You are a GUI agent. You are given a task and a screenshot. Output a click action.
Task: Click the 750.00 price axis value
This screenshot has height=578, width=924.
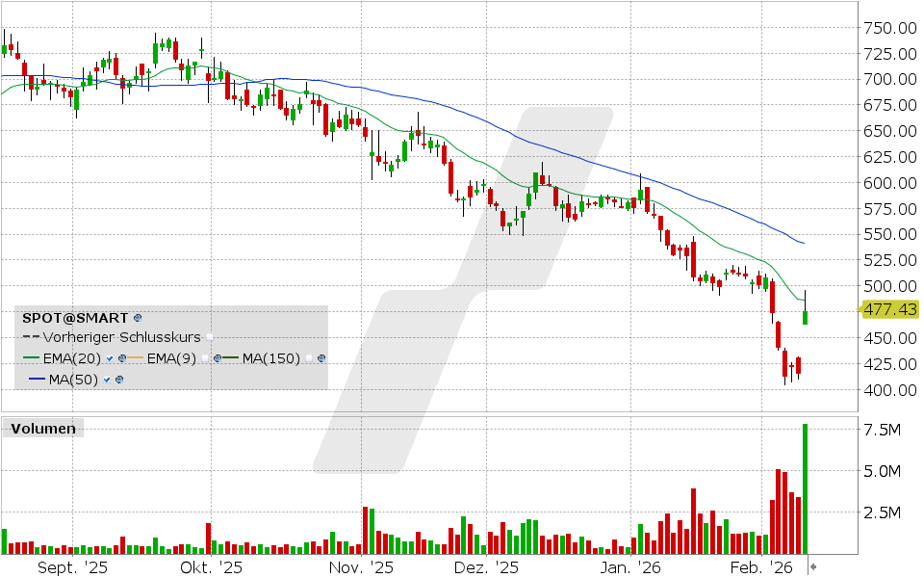pyautogui.click(x=890, y=28)
